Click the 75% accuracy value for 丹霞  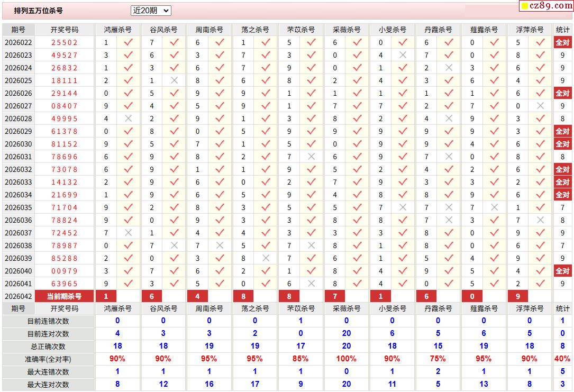click(x=438, y=359)
